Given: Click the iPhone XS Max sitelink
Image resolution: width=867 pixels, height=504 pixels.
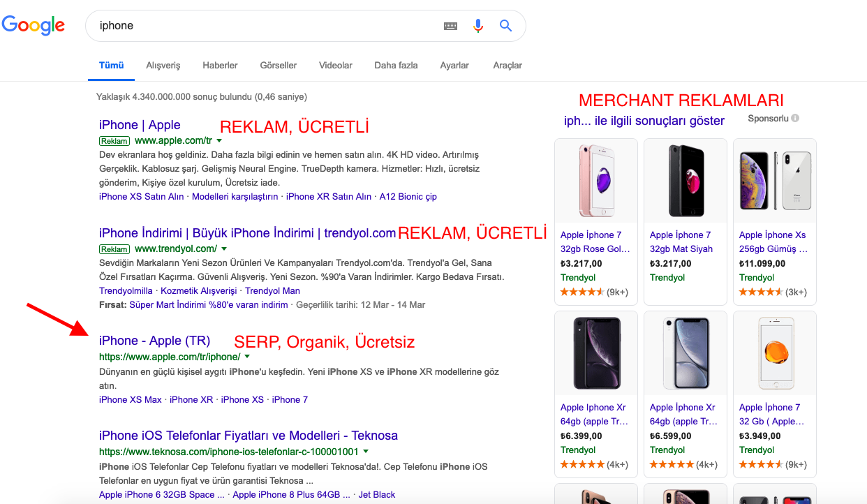Looking at the screenshot, I should tap(131, 400).
